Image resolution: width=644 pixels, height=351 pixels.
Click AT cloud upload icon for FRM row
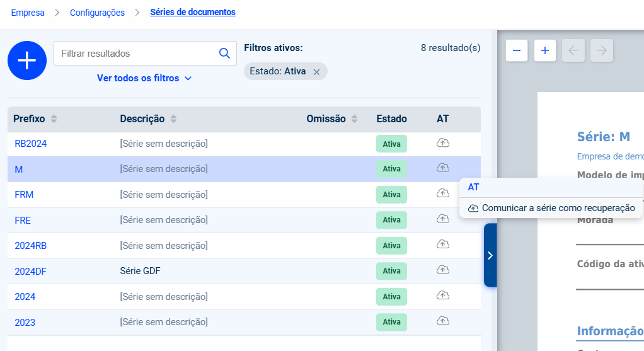443,193
